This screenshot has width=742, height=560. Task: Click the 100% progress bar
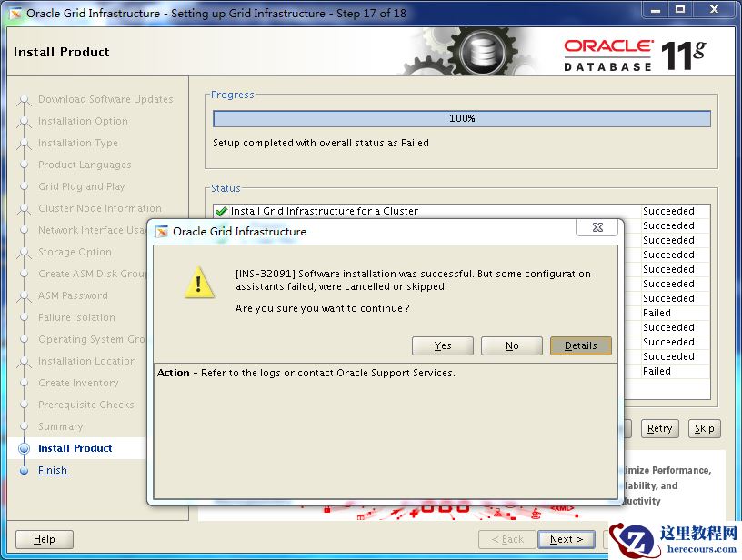pyautogui.click(x=462, y=119)
